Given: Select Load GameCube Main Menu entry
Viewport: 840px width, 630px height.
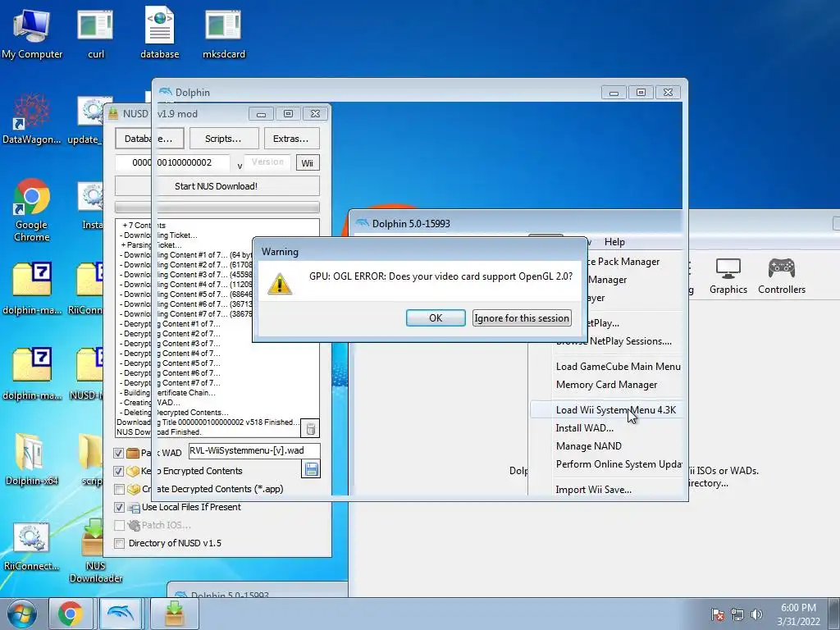Looking at the screenshot, I should (618, 367).
